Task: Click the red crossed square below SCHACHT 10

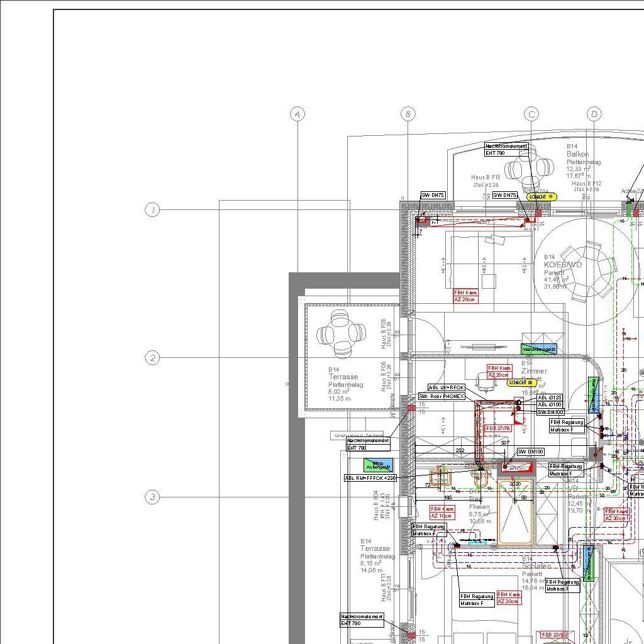Action: 538,213
